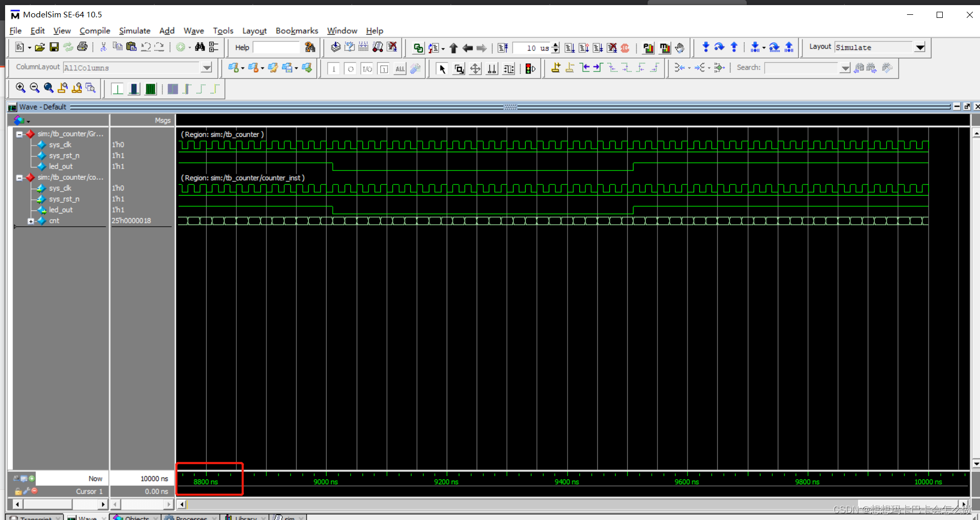Screen dimensions: 980x520
Task: Click the wave horizontal scrollbar left arrow
Action: point(181,505)
